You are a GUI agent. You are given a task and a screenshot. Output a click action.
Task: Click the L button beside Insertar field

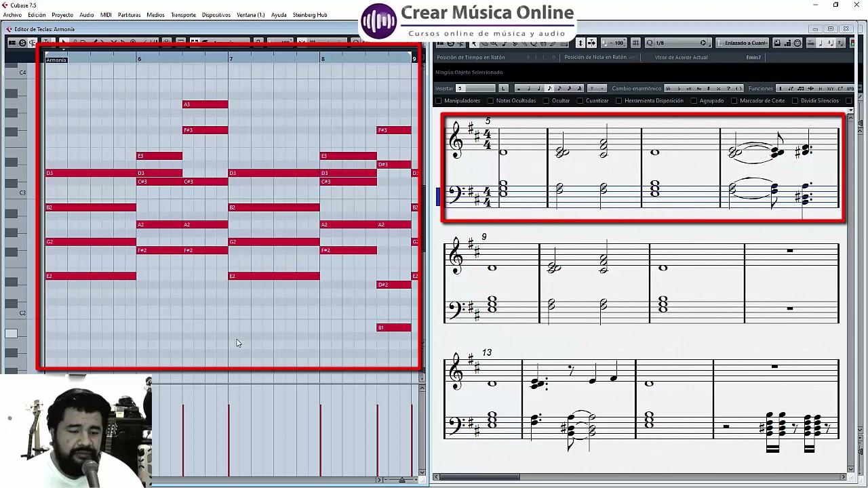click(x=503, y=88)
